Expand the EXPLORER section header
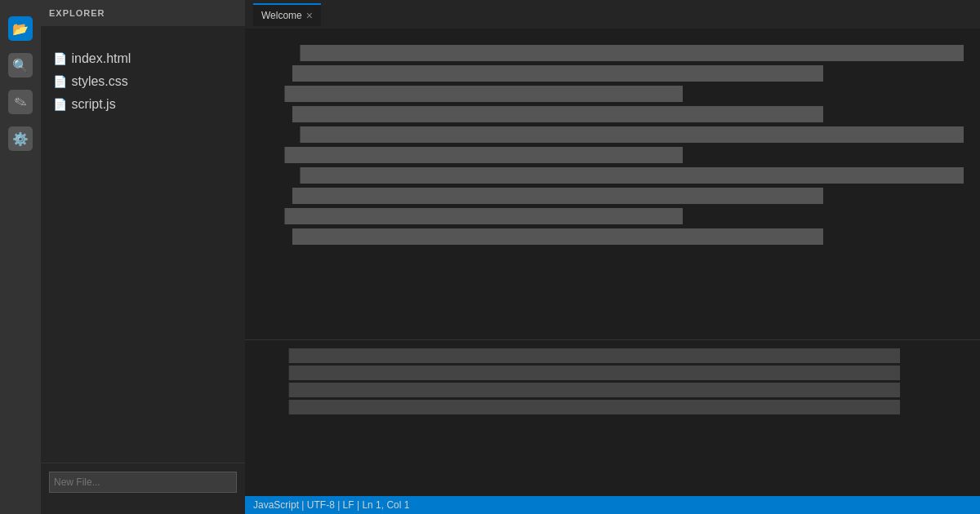Viewport: 980px width, 514px height. pos(77,13)
